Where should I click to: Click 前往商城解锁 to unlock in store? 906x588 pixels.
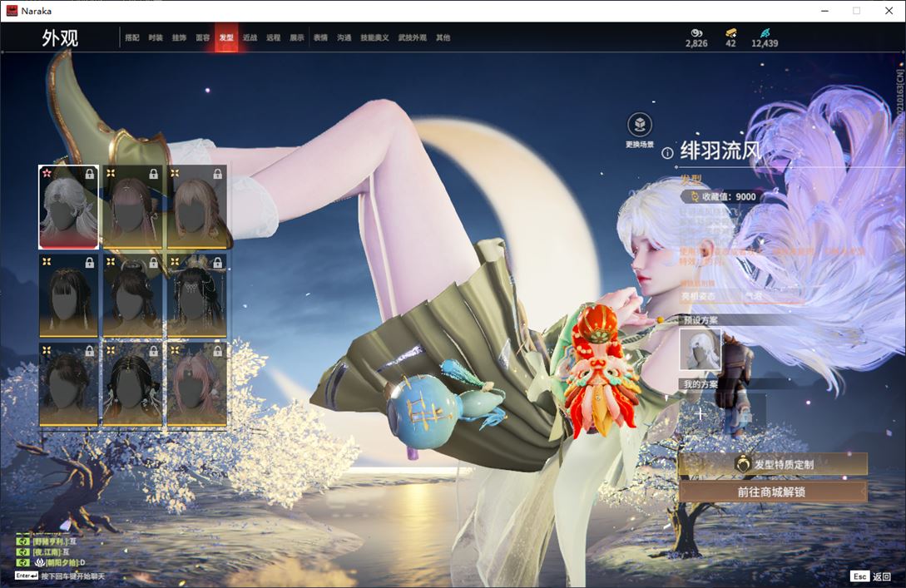(x=773, y=492)
